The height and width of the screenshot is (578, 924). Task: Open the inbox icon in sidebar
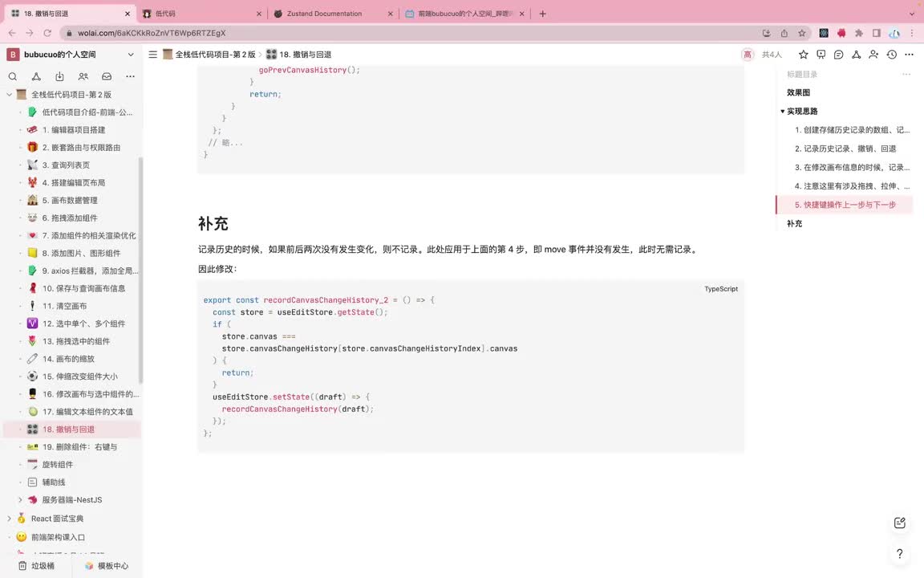coord(107,76)
